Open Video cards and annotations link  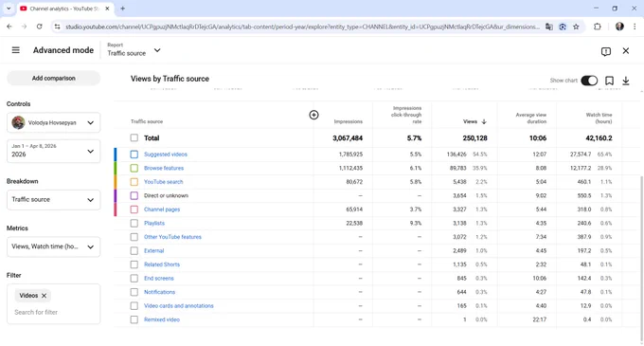point(179,306)
